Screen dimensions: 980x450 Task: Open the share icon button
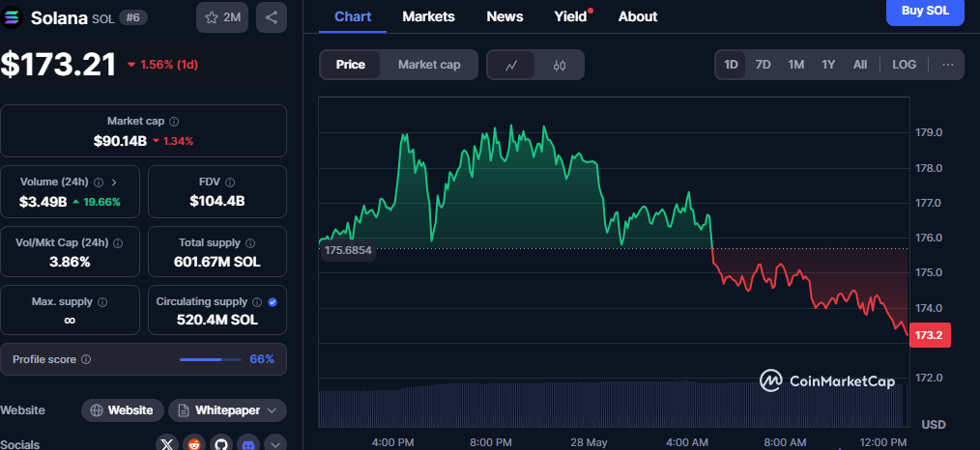pyautogui.click(x=272, y=17)
